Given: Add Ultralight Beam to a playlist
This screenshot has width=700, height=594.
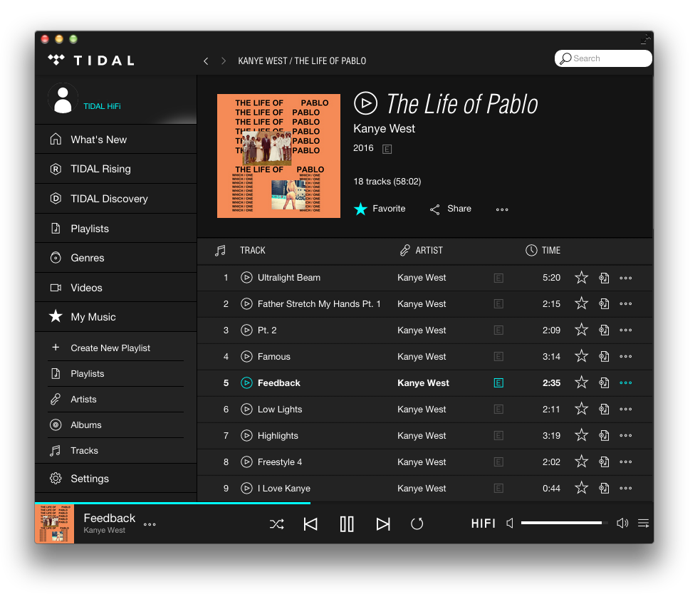Looking at the screenshot, I should 604,278.
